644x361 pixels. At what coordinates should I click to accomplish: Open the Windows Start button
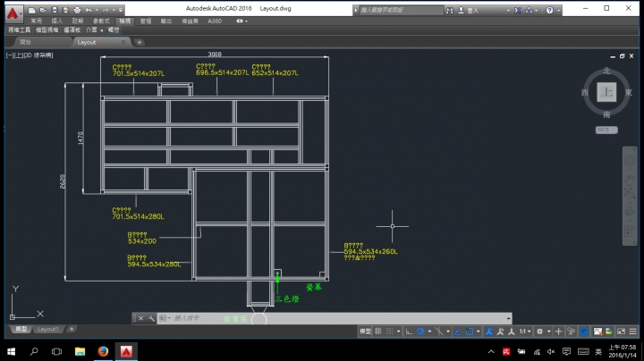pyautogui.click(x=12, y=351)
